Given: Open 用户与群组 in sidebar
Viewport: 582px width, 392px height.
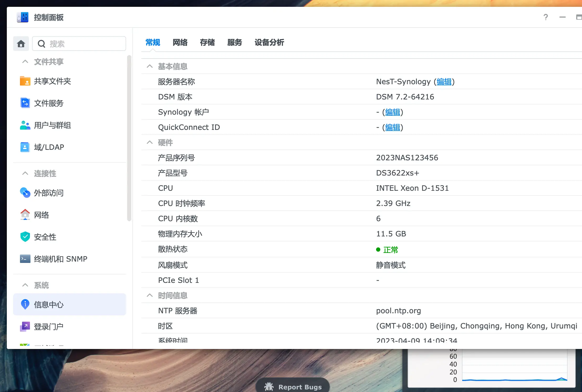Looking at the screenshot, I should point(70,125).
